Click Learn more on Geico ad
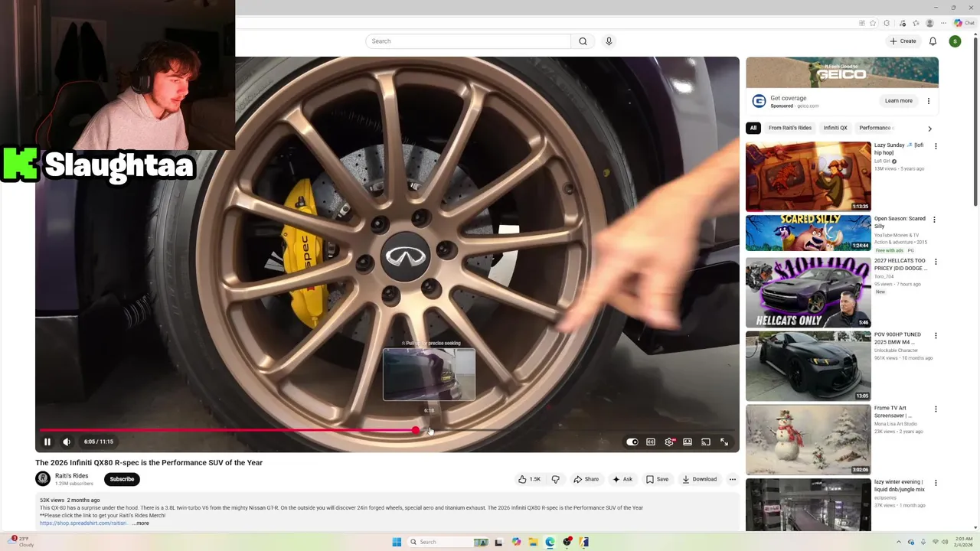The width and height of the screenshot is (980, 551). (x=899, y=101)
